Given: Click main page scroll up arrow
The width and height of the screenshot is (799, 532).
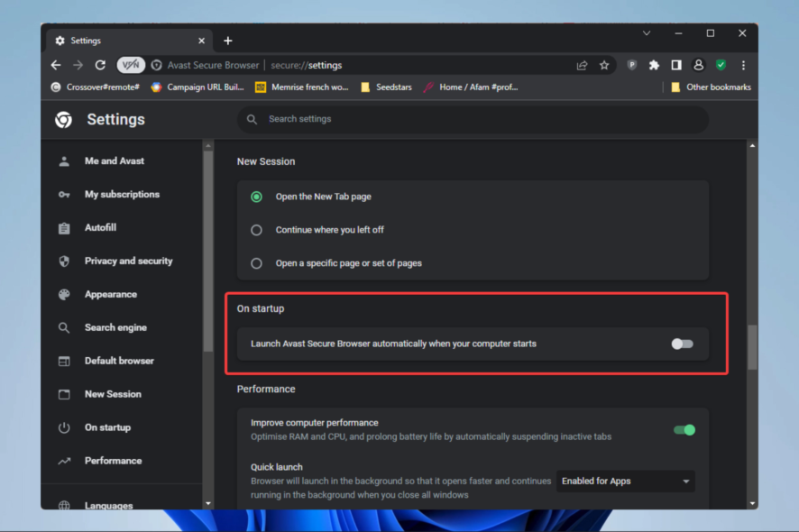Looking at the screenshot, I should click(x=752, y=146).
